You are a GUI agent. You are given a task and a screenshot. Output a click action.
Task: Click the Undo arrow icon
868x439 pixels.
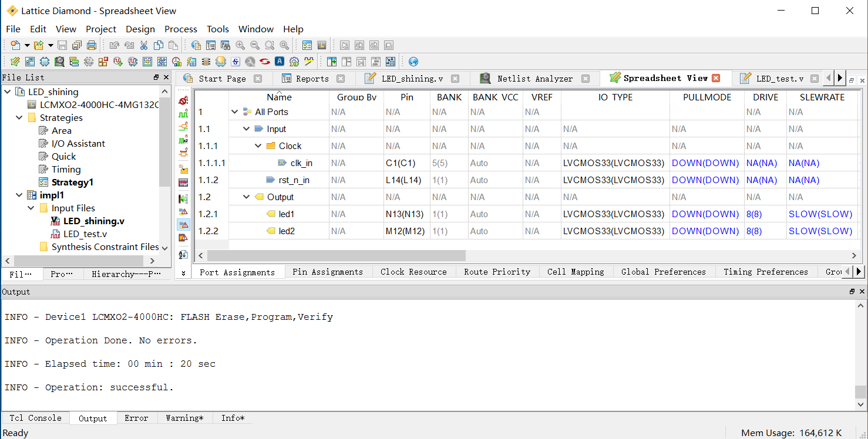coord(115,45)
